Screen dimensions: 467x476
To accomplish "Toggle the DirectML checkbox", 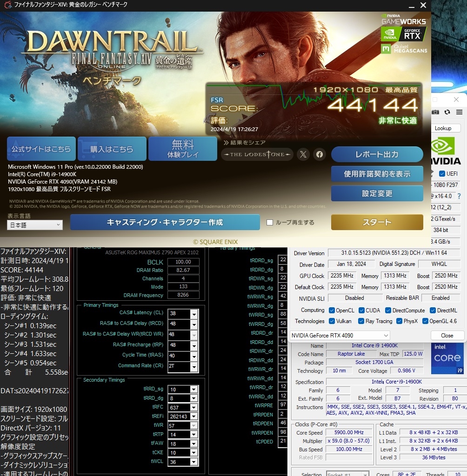I will click(x=433, y=310).
